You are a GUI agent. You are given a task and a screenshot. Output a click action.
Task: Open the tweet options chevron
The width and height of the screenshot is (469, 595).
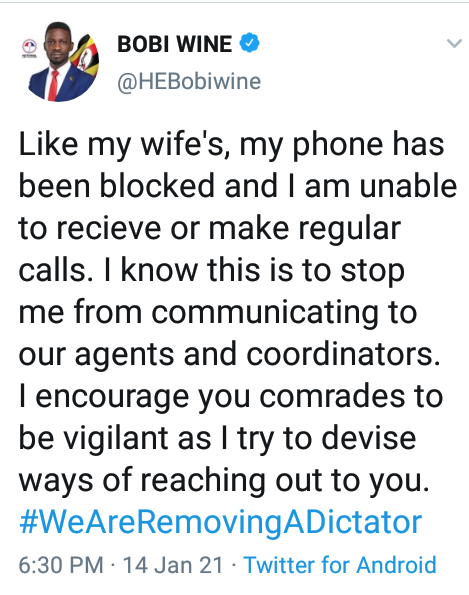[454, 43]
